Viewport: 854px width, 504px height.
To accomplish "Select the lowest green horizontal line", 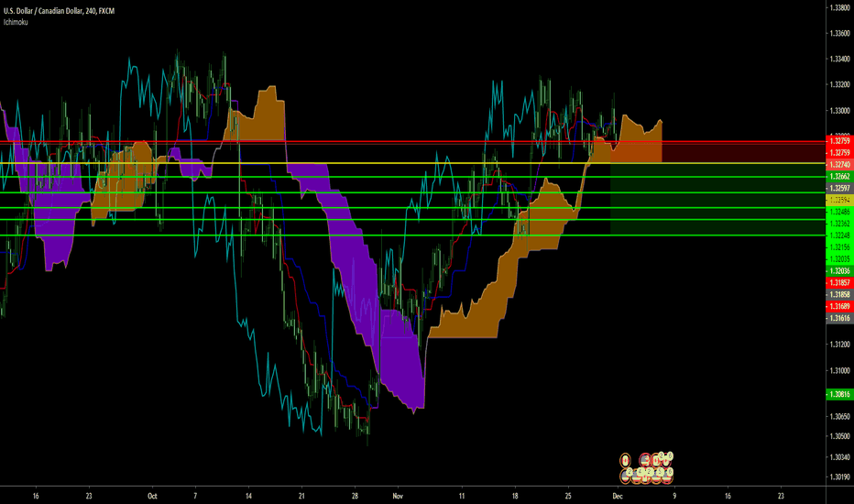I will (x=275, y=236).
